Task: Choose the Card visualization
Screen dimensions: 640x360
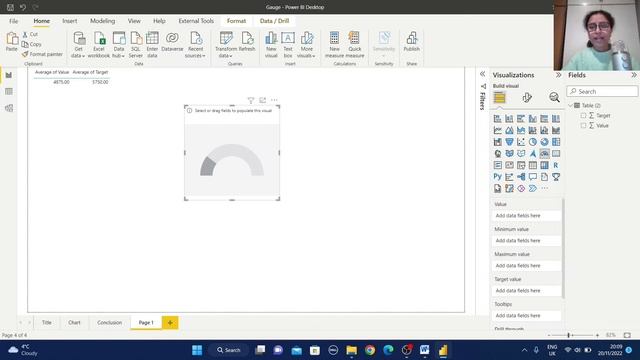Action: 556,154
